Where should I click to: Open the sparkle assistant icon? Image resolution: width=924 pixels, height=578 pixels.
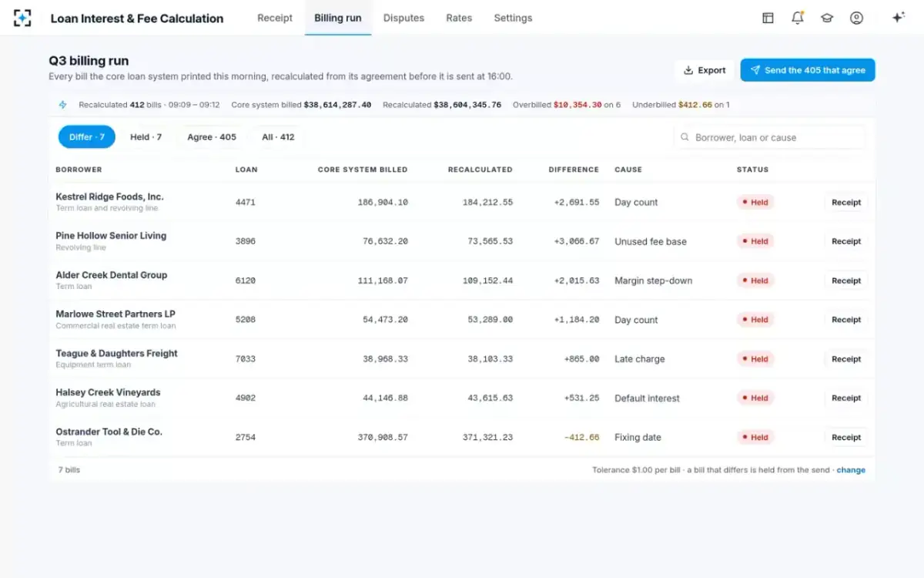[898, 18]
